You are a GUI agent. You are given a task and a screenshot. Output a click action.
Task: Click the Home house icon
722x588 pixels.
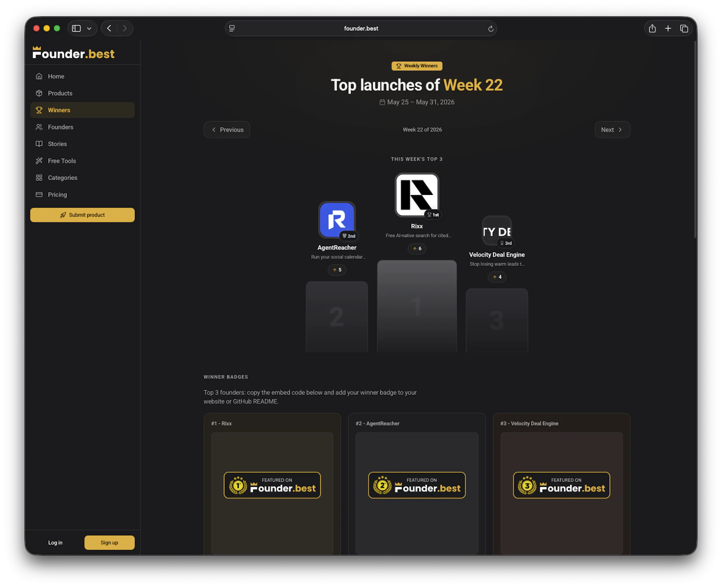(39, 76)
